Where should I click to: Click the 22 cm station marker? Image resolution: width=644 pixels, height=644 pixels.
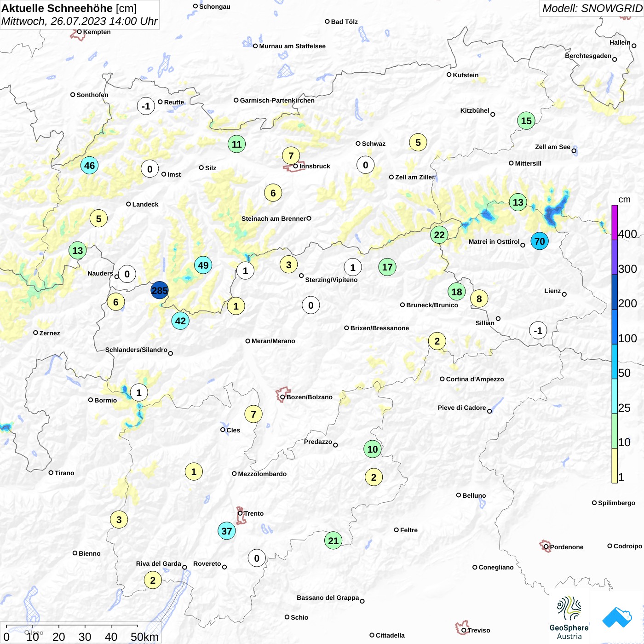click(x=439, y=235)
